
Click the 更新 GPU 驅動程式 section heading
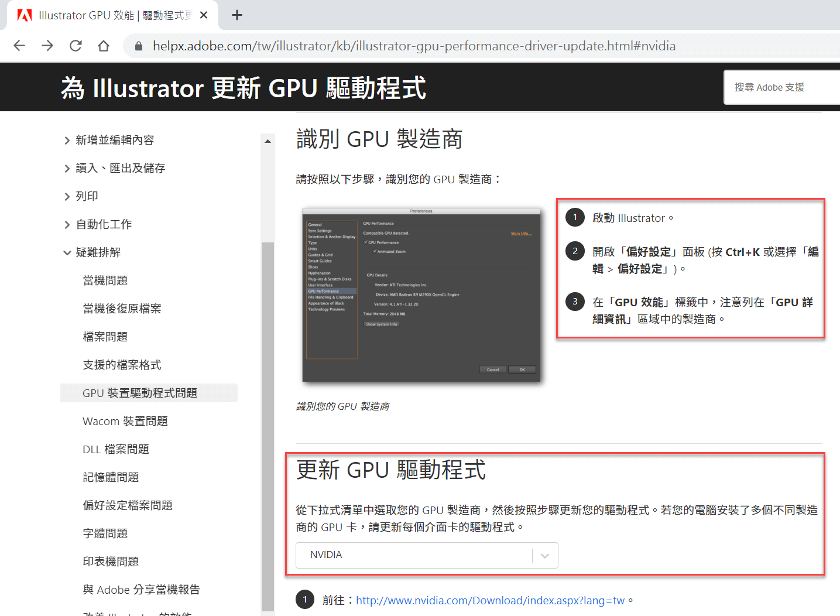point(391,470)
